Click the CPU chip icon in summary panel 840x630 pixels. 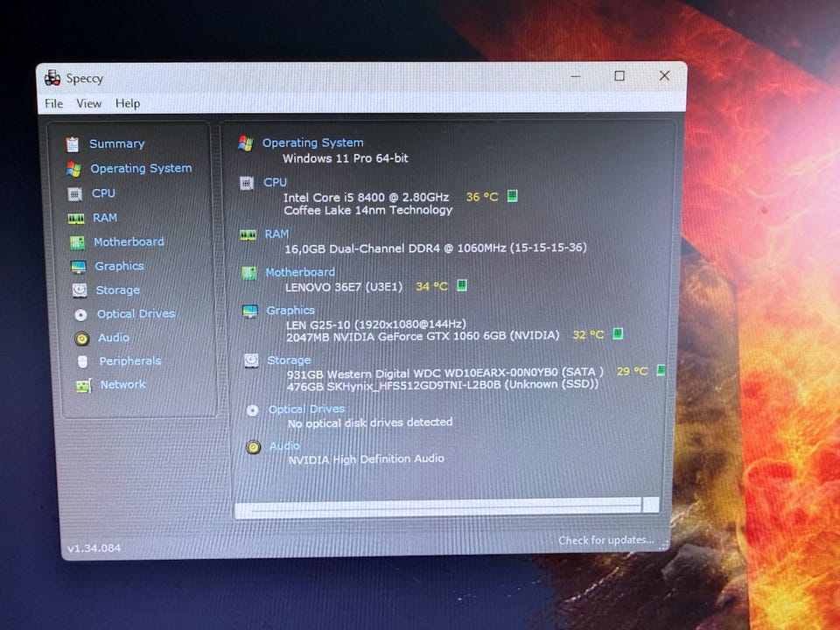point(247,183)
